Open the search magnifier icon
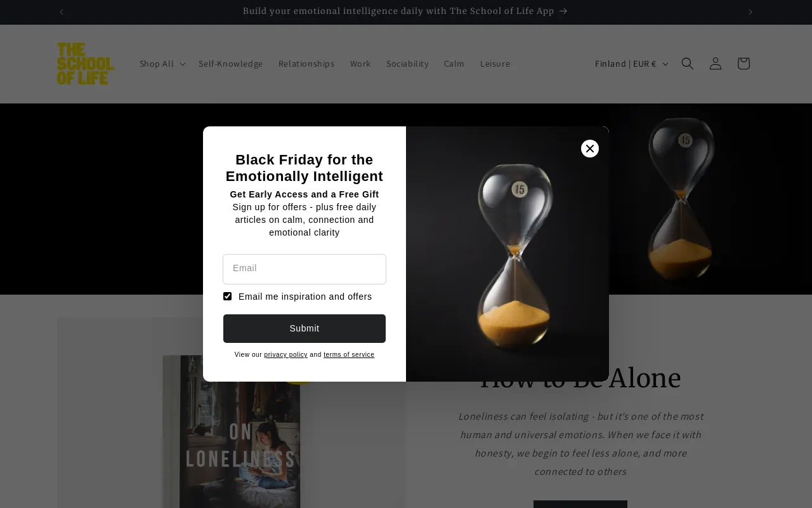The image size is (812, 508). tap(687, 63)
